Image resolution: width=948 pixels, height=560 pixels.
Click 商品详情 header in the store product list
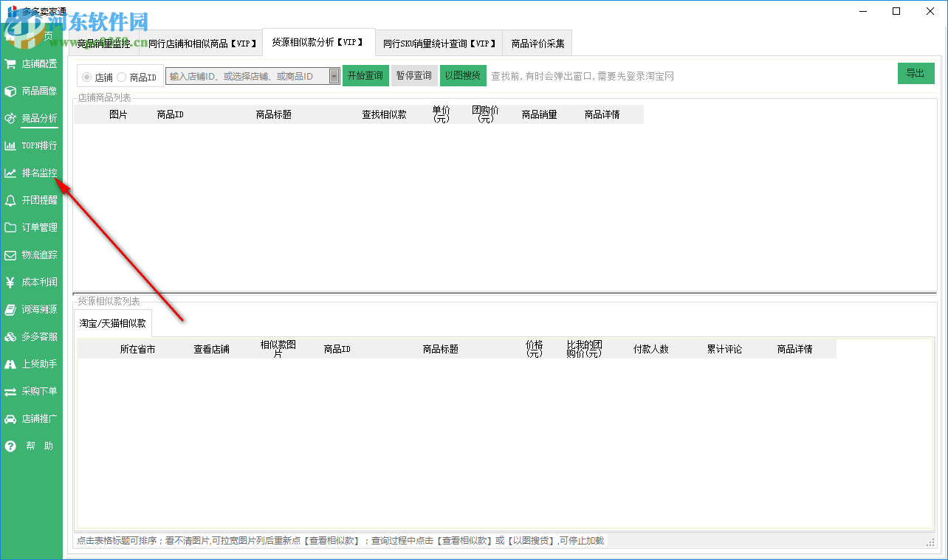pos(602,114)
